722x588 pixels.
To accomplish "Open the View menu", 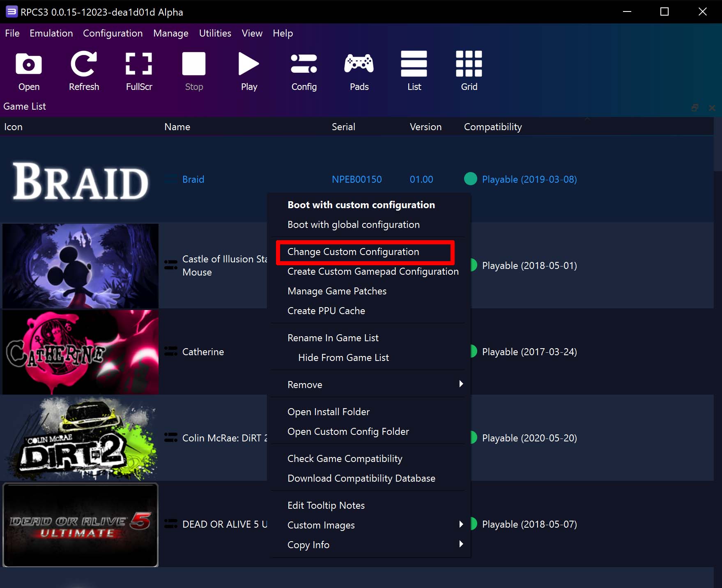I will (x=252, y=33).
